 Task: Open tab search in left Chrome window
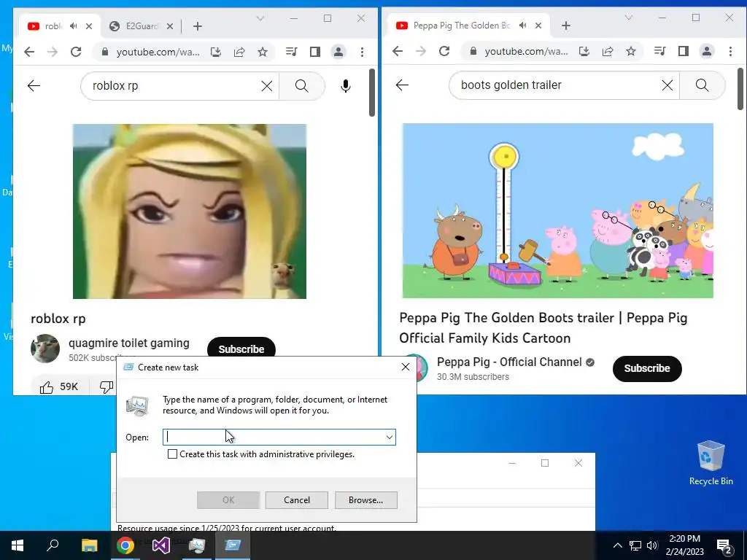[x=260, y=18]
